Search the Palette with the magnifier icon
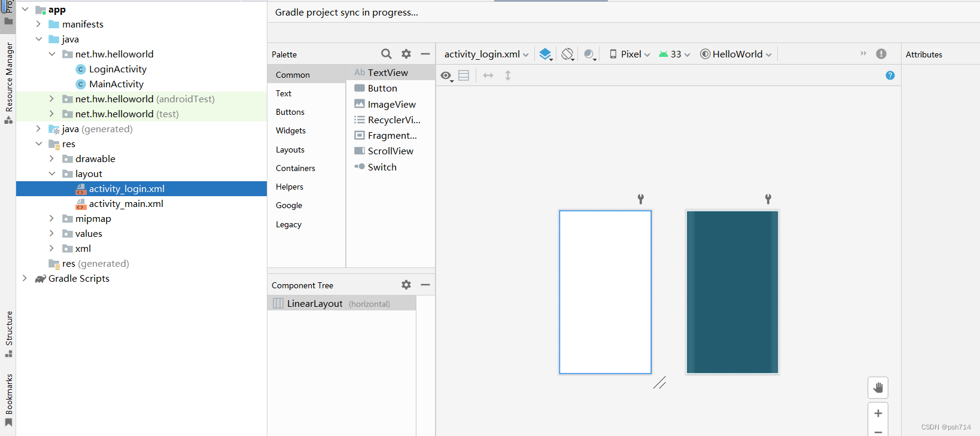The width and height of the screenshot is (980, 436). 386,54
